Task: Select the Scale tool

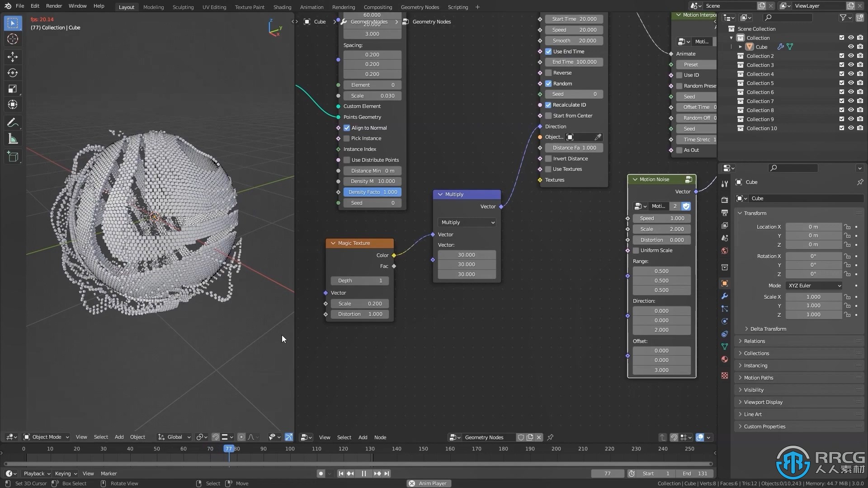Action: coord(13,89)
